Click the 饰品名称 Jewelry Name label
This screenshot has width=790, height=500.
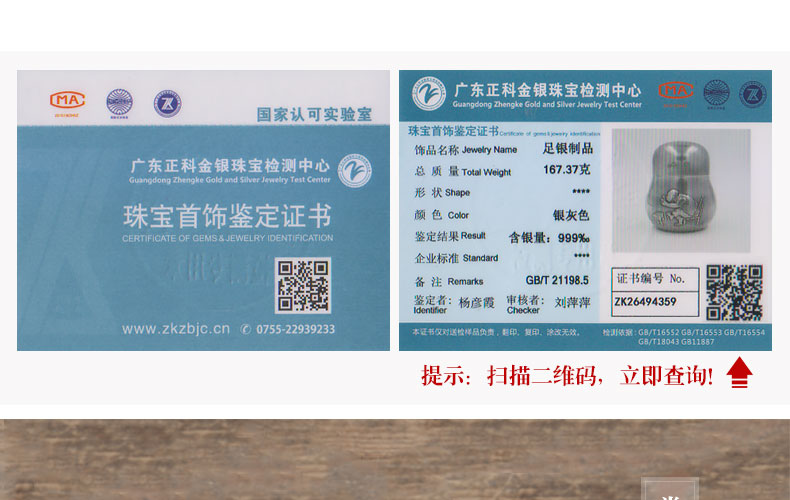466,150
